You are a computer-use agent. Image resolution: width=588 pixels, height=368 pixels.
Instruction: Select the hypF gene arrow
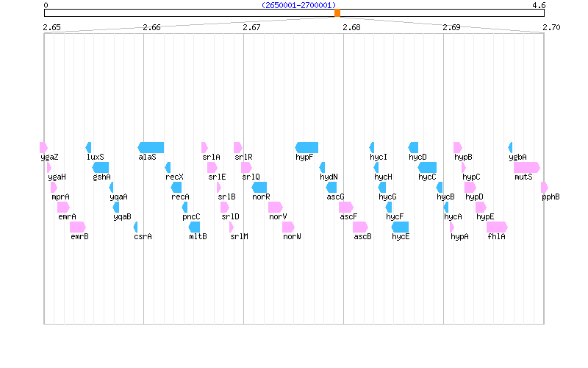coord(306,147)
